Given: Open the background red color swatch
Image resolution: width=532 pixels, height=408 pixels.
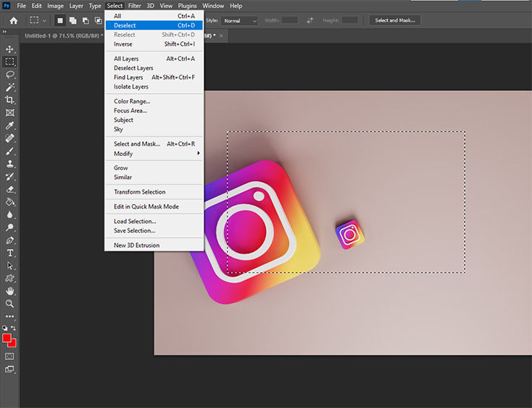Looking at the screenshot, I should (x=13, y=344).
